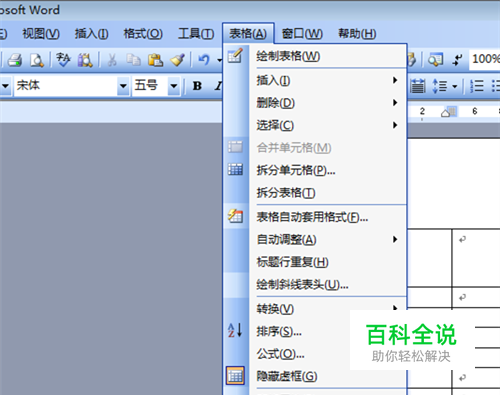This screenshot has height=395, width=500.
Task: Click the Print icon in toolbar
Action: 15,60
